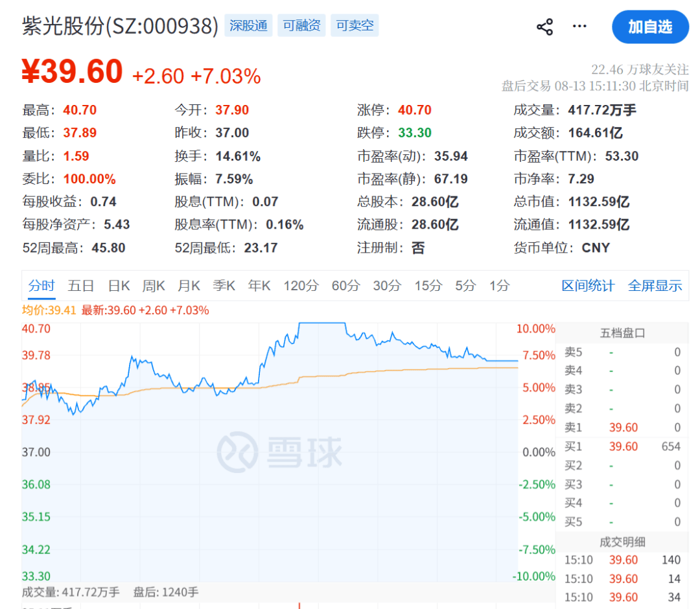Image resolution: width=700 pixels, height=609 pixels.
Task: Click the 总市值 value 1132.59亿
Action: point(599,201)
